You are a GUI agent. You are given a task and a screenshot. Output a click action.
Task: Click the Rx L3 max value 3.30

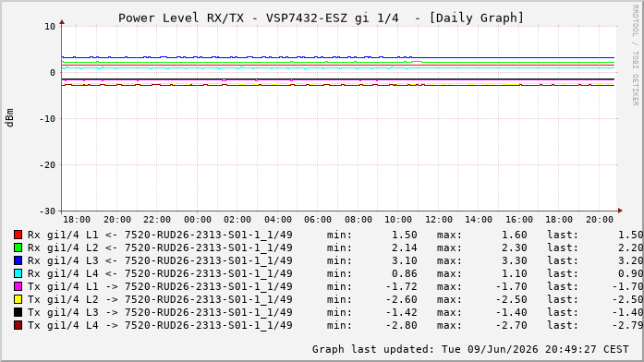point(515,261)
